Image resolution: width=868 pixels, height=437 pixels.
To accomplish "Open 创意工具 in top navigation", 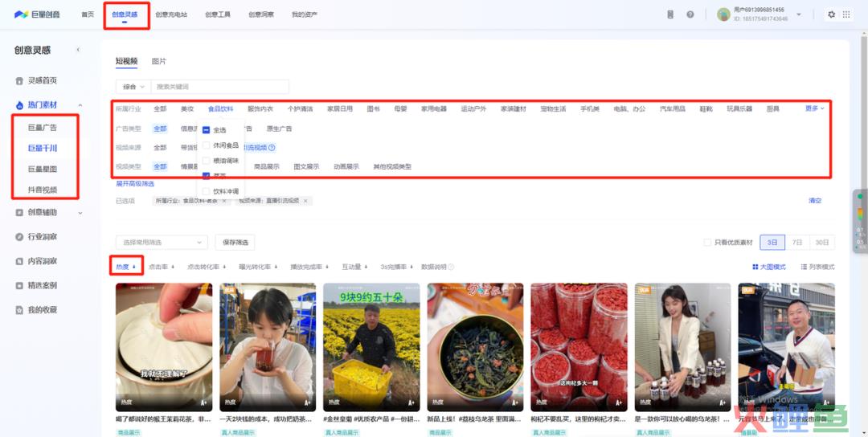I will pyautogui.click(x=218, y=14).
